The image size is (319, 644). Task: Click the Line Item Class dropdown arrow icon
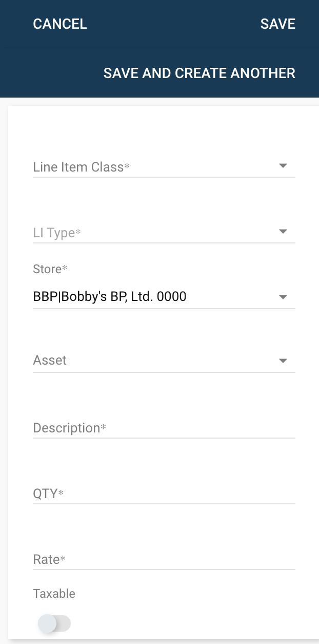(283, 165)
